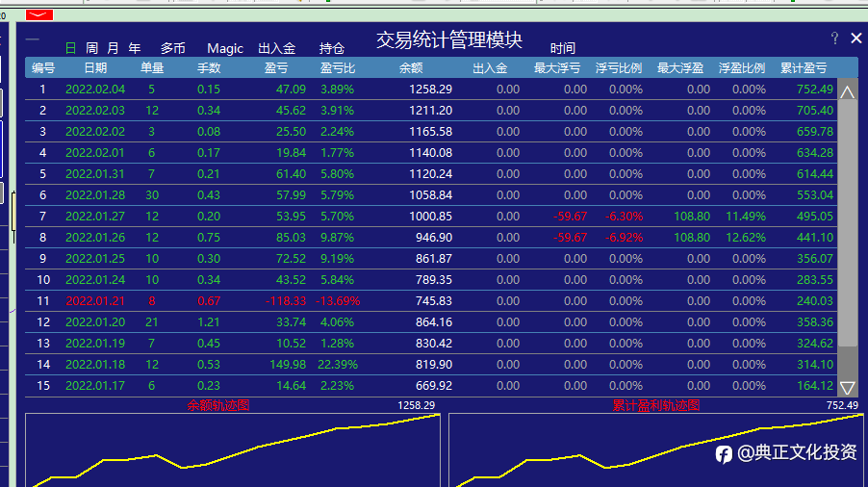Switch to the 年 yearly tab
The height and width of the screenshot is (487, 868).
pos(135,49)
